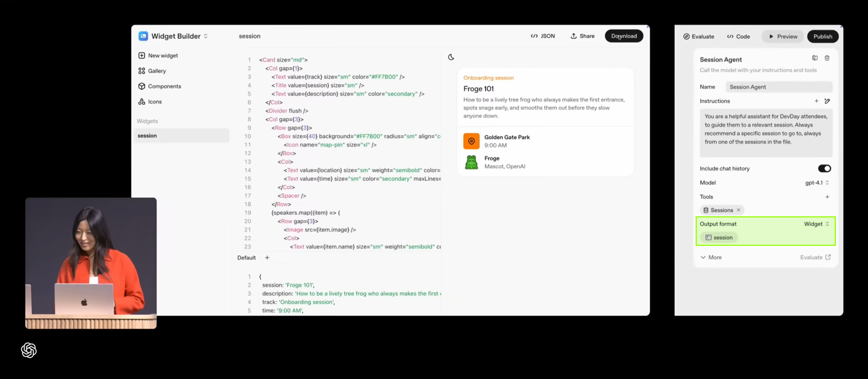Click the Icons shapes icon in sidebar
This screenshot has height=379, width=868.
pyautogui.click(x=142, y=102)
